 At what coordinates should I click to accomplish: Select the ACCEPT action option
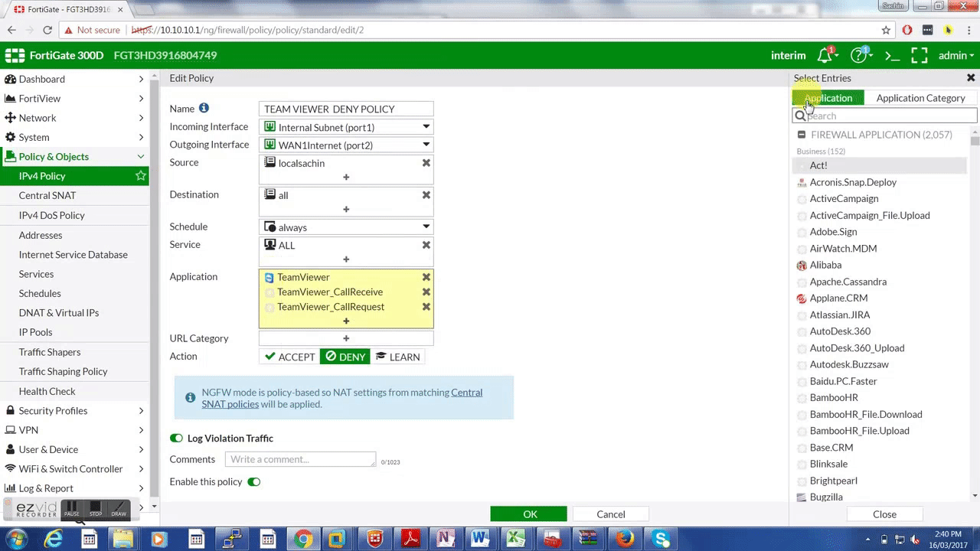pyautogui.click(x=289, y=357)
